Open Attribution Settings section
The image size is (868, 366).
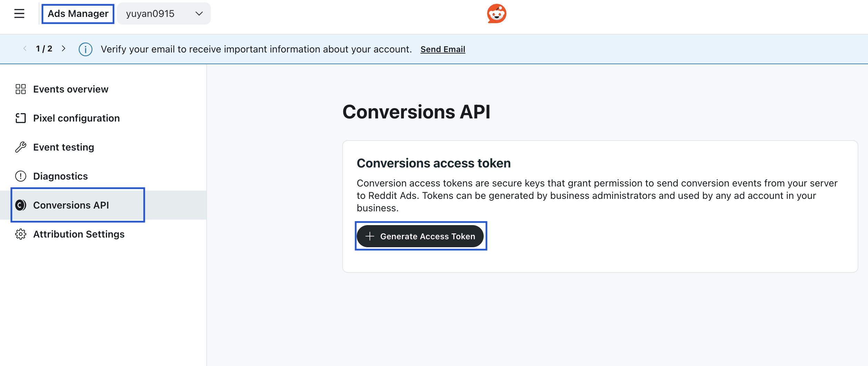click(x=103, y=234)
